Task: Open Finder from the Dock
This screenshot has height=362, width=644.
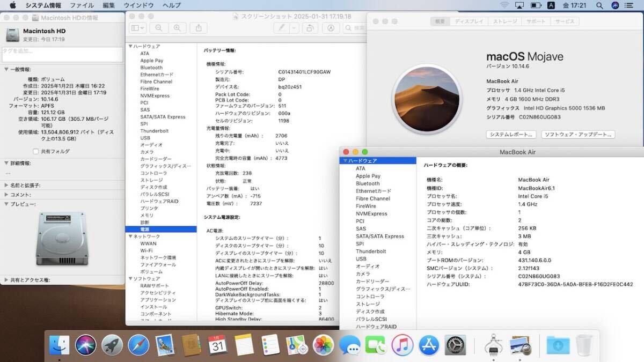Action: click(x=59, y=345)
